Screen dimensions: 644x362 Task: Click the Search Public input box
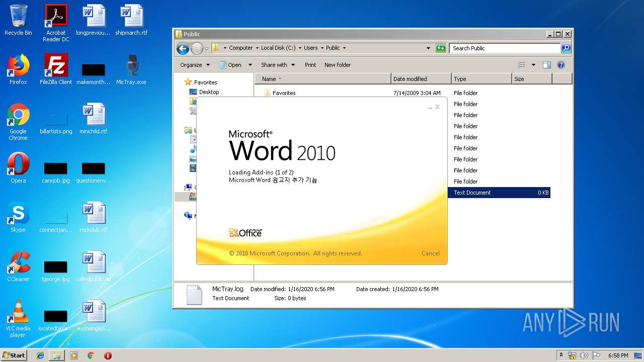(x=505, y=48)
